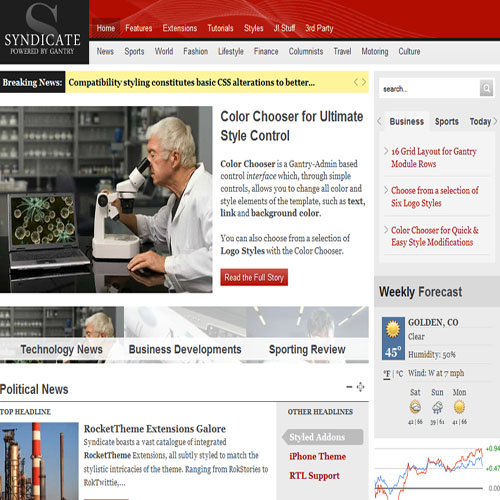Click the Weekly Forecast heading
Image resolution: width=500 pixels, height=500 pixels.
click(x=420, y=292)
